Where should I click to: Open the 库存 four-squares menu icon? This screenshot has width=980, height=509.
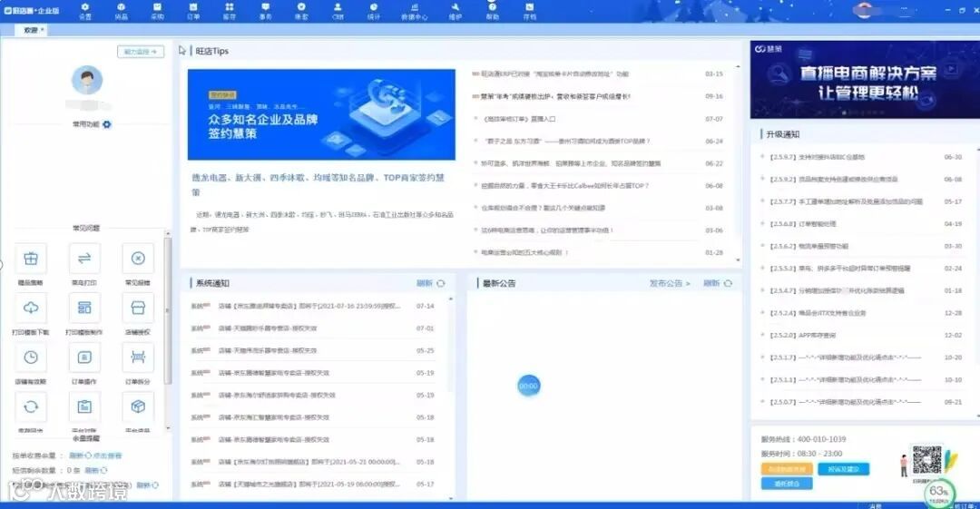tap(230, 11)
